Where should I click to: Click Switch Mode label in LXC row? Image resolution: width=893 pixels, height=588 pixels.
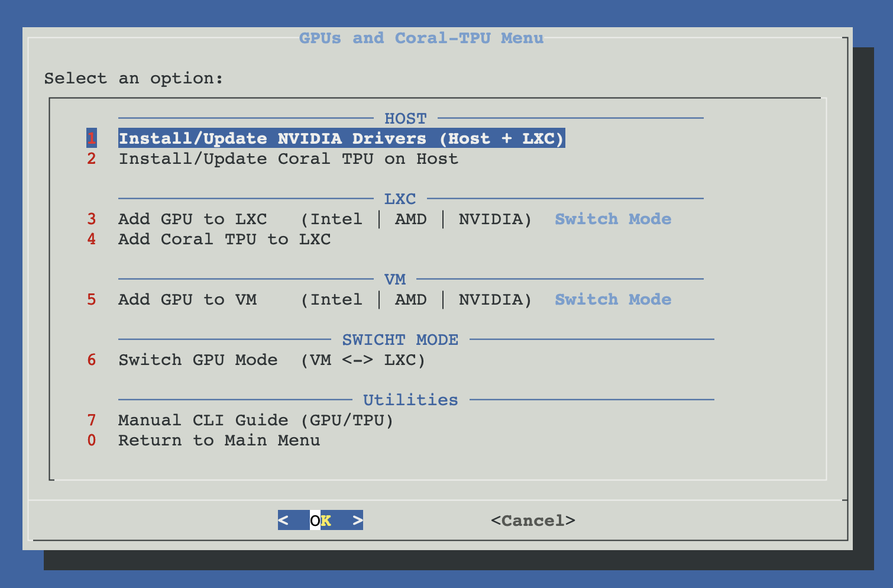(613, 219)
